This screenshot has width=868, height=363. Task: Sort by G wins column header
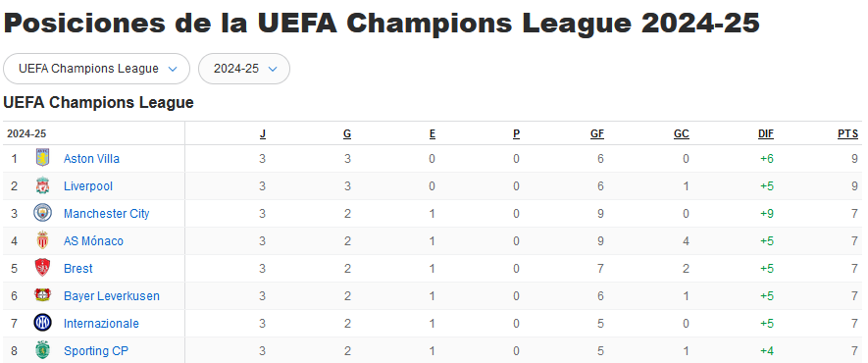click(x=347, y=133)
